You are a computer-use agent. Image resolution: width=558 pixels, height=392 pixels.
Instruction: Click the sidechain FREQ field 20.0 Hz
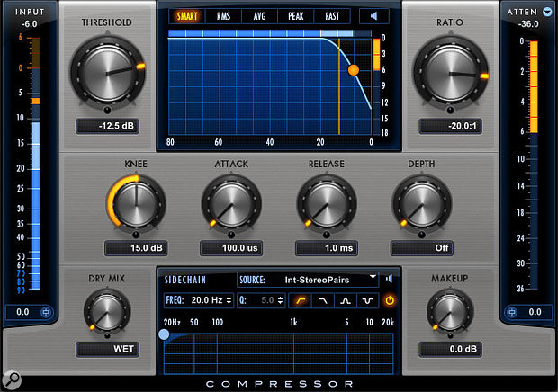coord(199,300)
